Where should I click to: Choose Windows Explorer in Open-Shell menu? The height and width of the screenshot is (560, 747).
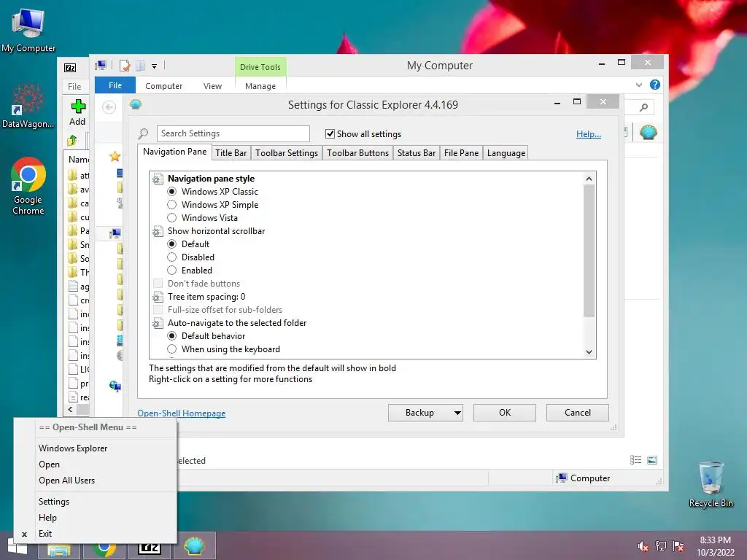point(73,448)
